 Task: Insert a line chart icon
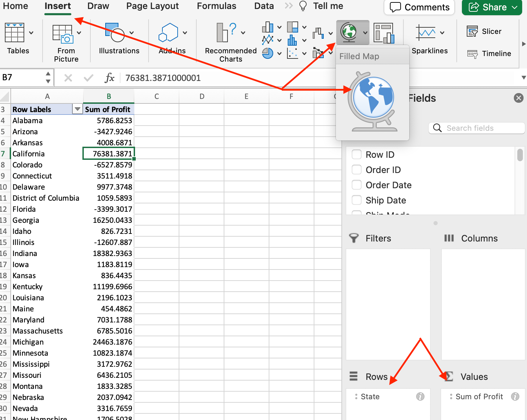tap(268, 40)
